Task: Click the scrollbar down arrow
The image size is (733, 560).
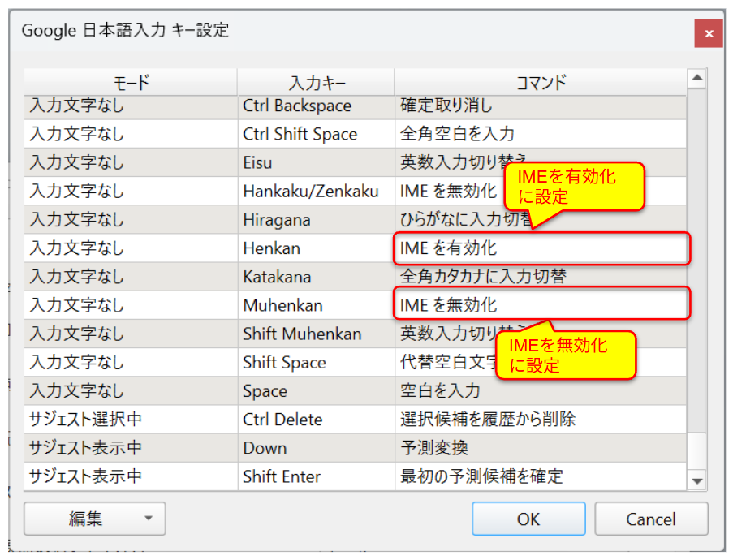Action: point(697,481)
